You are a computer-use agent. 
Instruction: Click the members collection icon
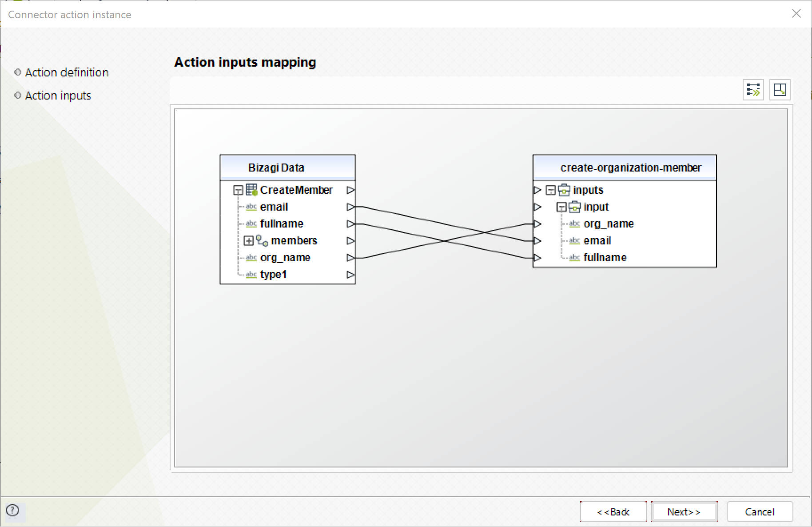click(262, 240)
